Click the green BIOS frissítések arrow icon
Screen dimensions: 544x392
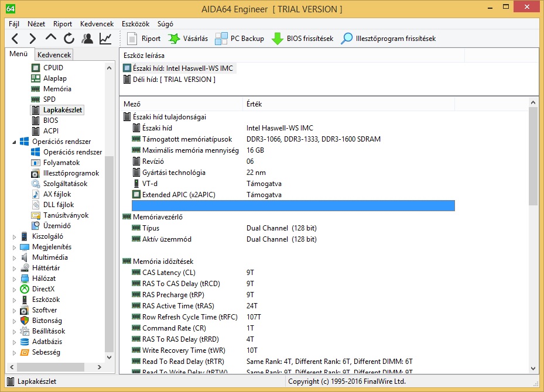pyautogui.click(x=277, y=39)
